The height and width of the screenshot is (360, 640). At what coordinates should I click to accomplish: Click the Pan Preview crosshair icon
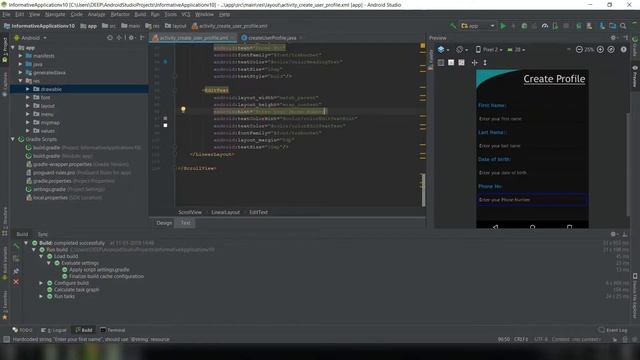(474, 62)
